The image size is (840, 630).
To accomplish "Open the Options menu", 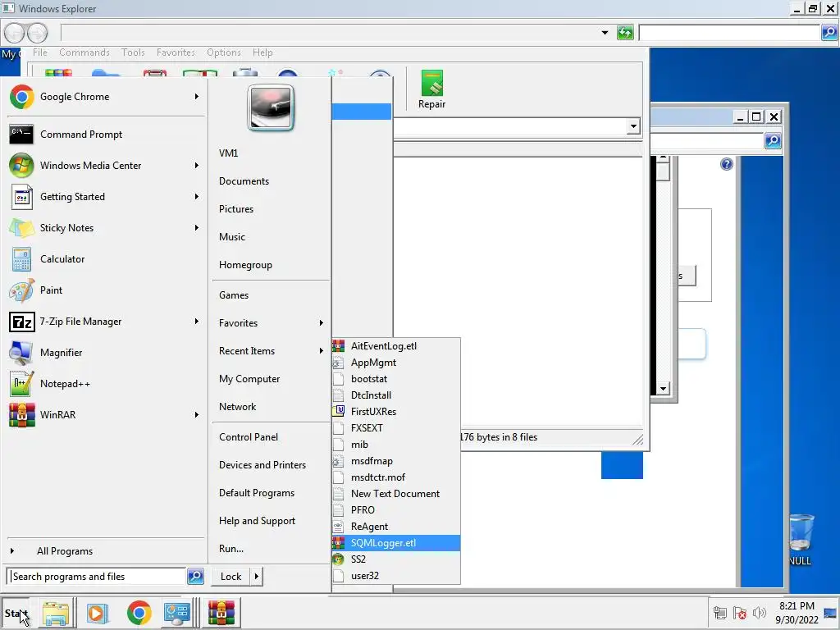I will (223, 52).
